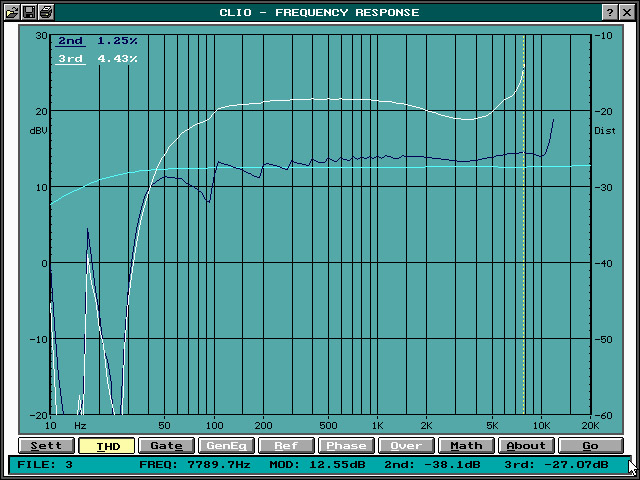Screen dimensions: 640x480
Task: Click the 2nd: -38.1dB status readout
Action: click(432, 464)
